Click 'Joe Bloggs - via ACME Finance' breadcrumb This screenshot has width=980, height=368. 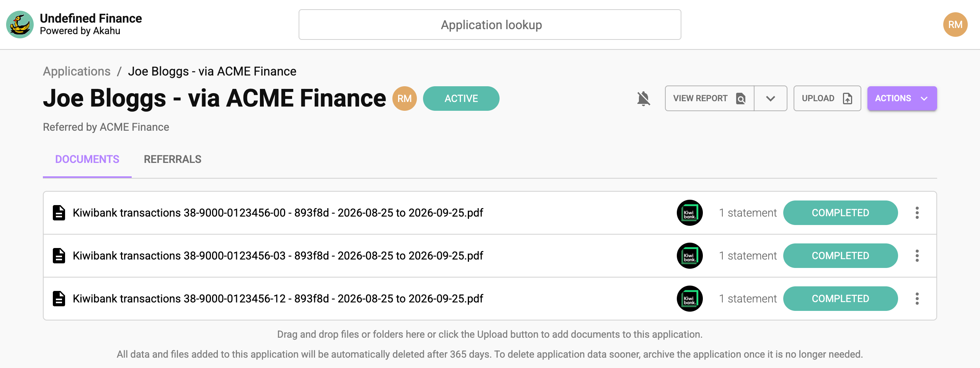point(212,71)
